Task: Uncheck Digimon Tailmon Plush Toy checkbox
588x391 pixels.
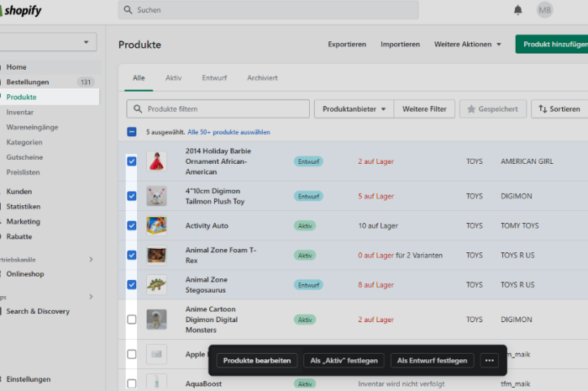Action: (132, 196)
